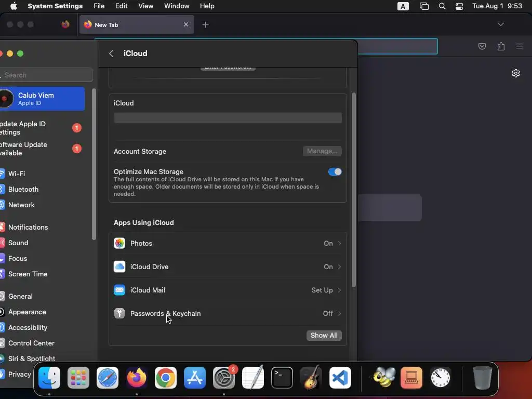Open GarageBand in the Dock
The image size is (532, 399).
(311, 378)
